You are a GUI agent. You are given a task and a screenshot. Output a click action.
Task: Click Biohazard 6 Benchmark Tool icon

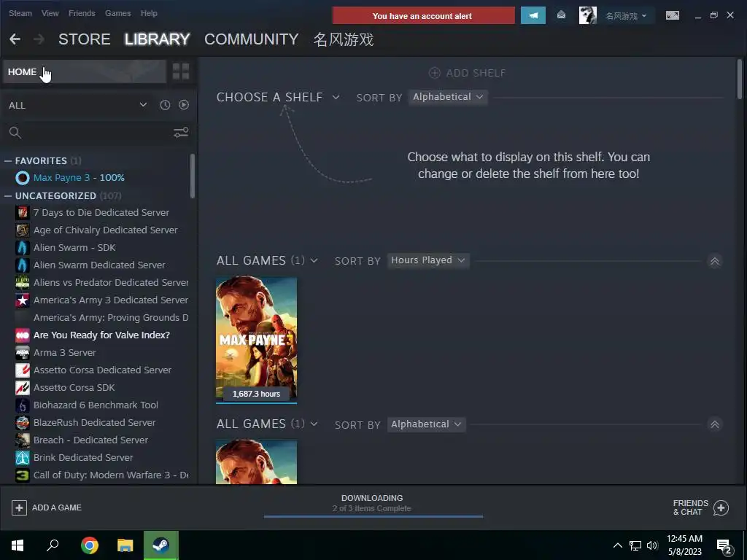23,405
